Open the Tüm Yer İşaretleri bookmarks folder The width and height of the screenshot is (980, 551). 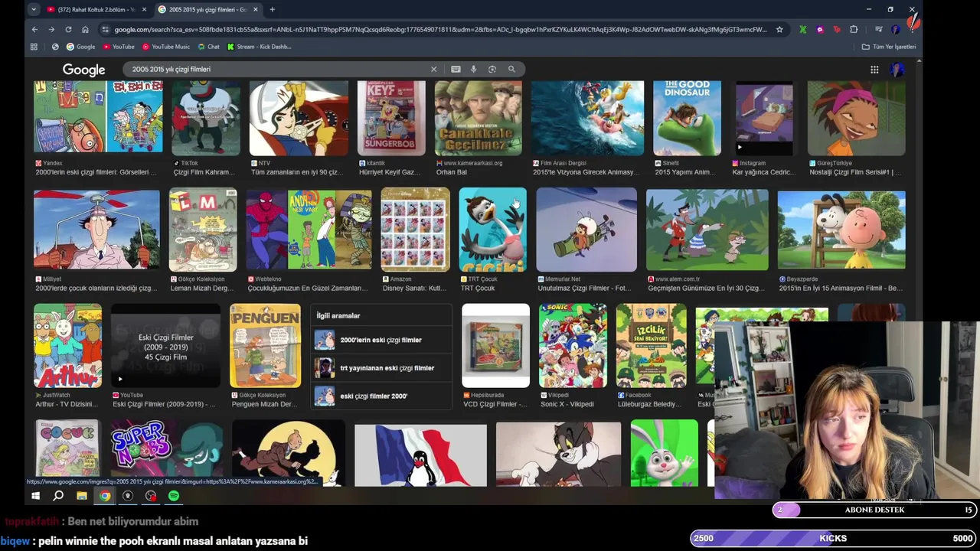[x=888, y=47]
